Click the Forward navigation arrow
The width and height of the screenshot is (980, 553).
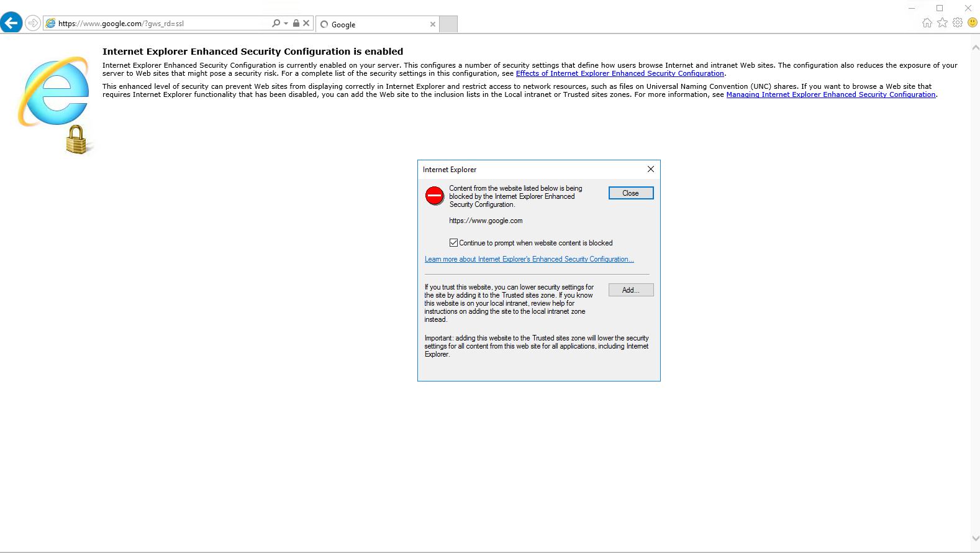point(33,23)
